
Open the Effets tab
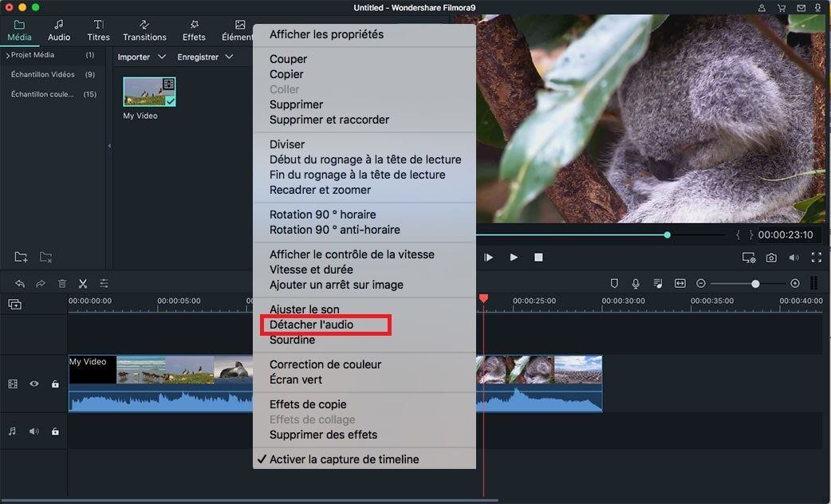194,31
